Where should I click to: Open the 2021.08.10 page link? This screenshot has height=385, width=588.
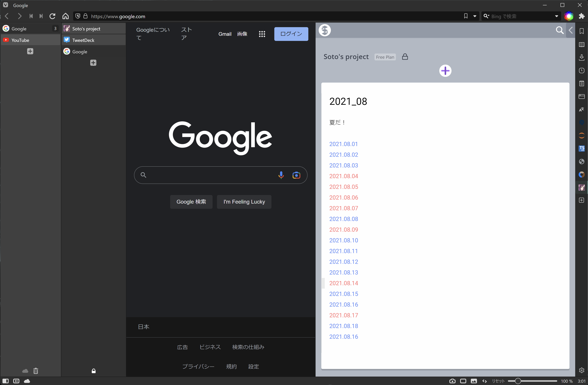coord(343,240)
